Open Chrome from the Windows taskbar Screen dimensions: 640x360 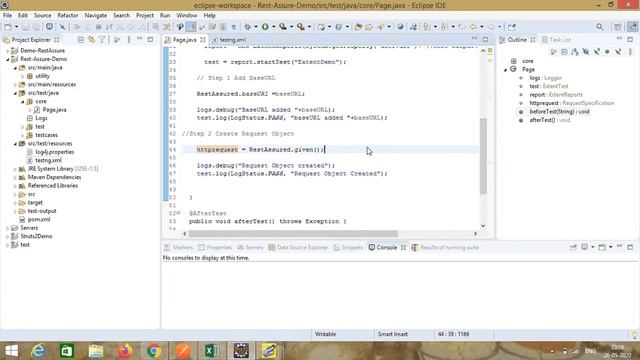coord(153,351)
